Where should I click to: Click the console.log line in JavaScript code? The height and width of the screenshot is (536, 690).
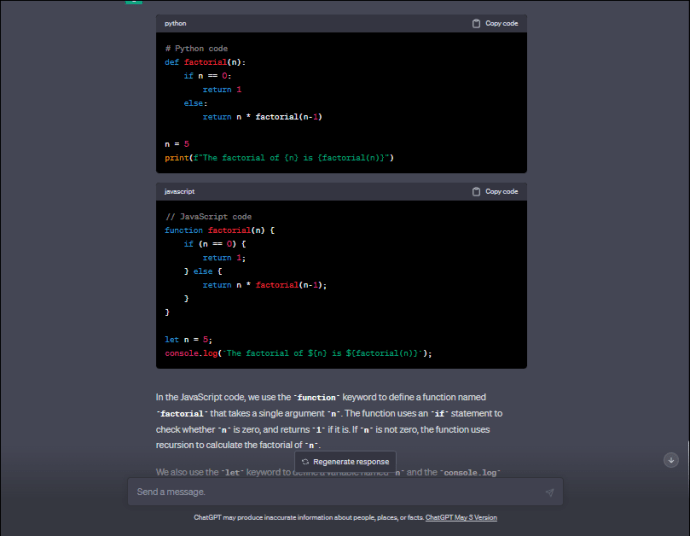point(298,353)
